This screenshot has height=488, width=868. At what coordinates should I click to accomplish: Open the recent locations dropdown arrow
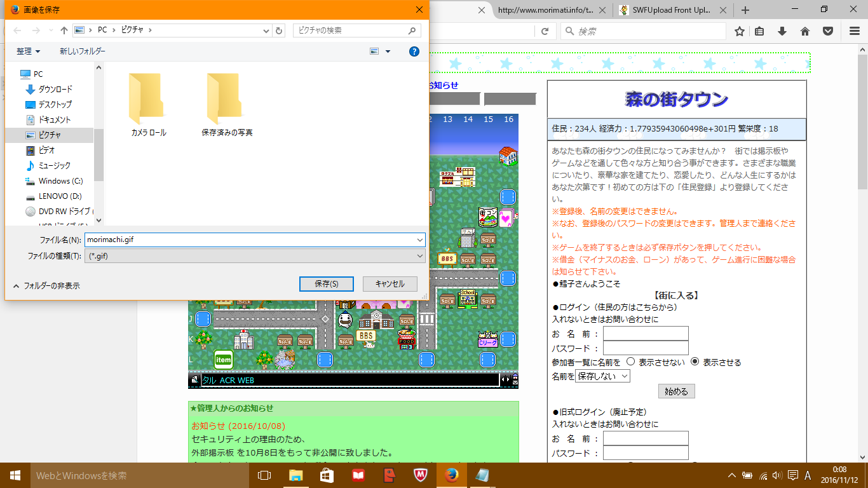pyautogui.click(x=51, y=30)
